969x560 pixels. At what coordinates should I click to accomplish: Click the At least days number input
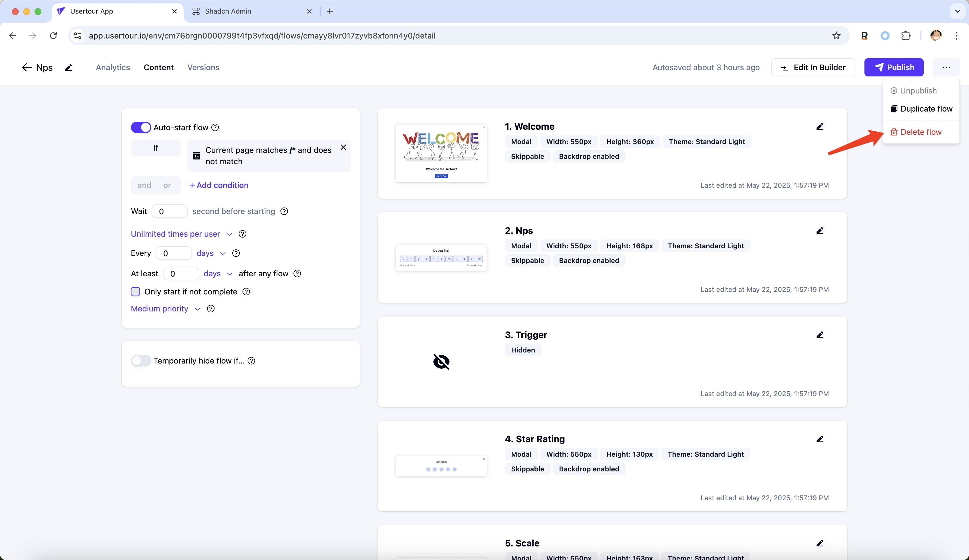coord(181,273)
